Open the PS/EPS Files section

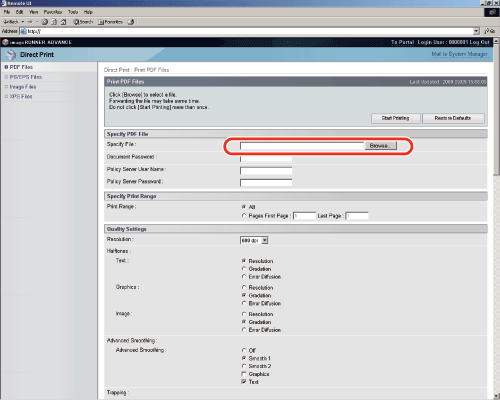click(x=26, y=77)
